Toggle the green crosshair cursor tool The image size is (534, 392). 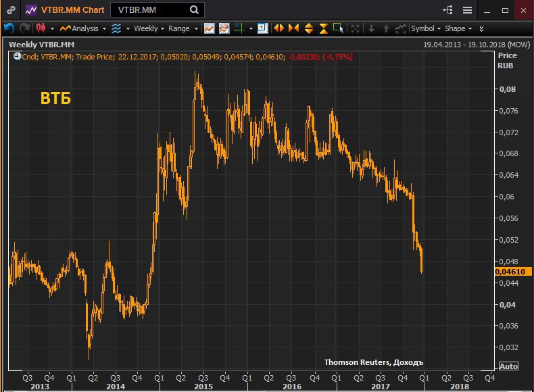pyautogui.click(x=239, y=28)
